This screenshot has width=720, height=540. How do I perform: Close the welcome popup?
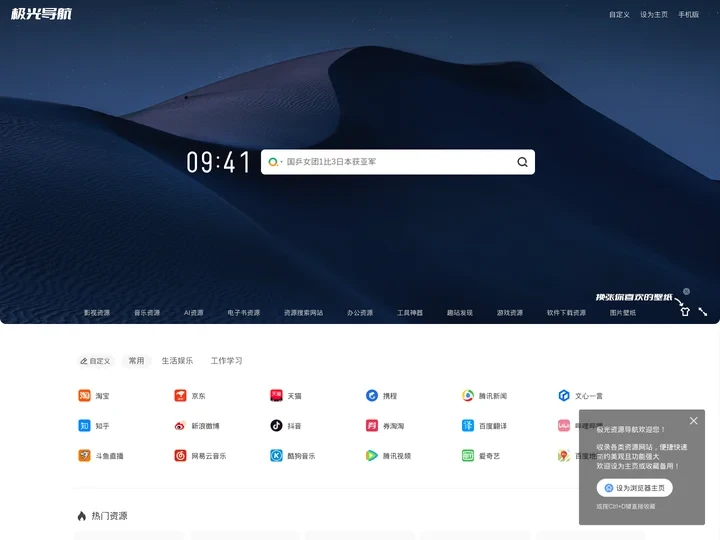694,421
